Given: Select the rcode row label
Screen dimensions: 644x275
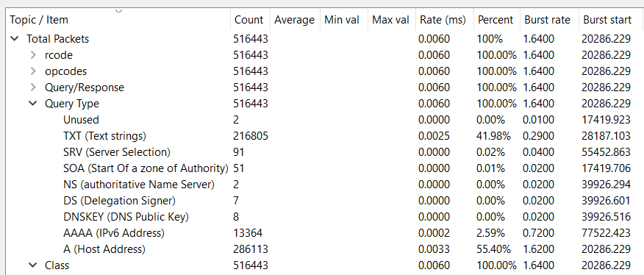Looking at the screenshot, I should click(x=59, y=55).
